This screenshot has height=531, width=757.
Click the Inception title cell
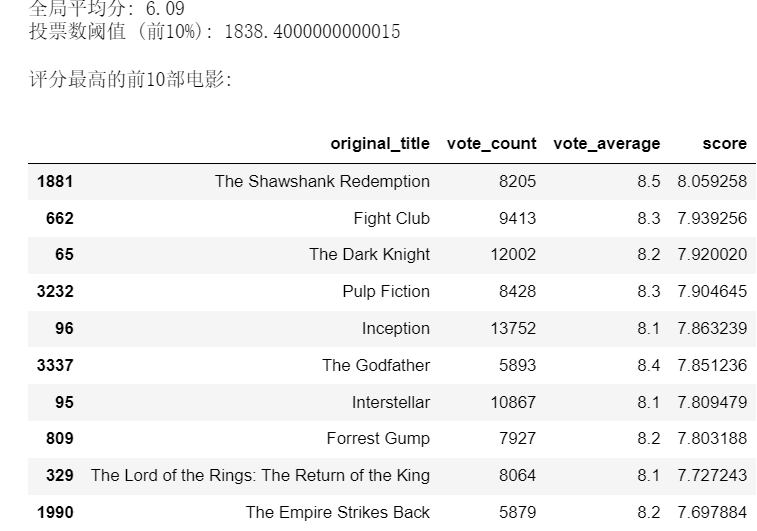395,328
